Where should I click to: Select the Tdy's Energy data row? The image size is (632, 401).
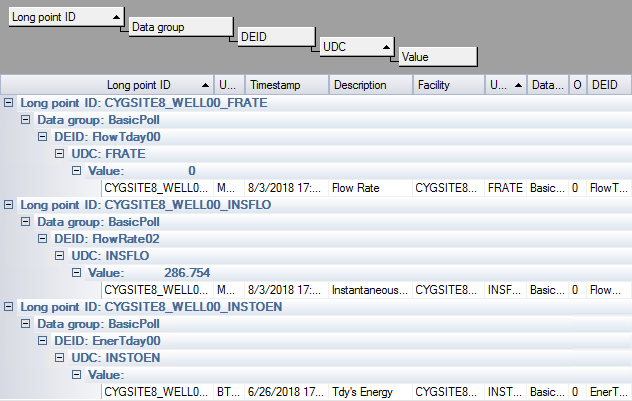pyautogui.click(x=366, y=392)
